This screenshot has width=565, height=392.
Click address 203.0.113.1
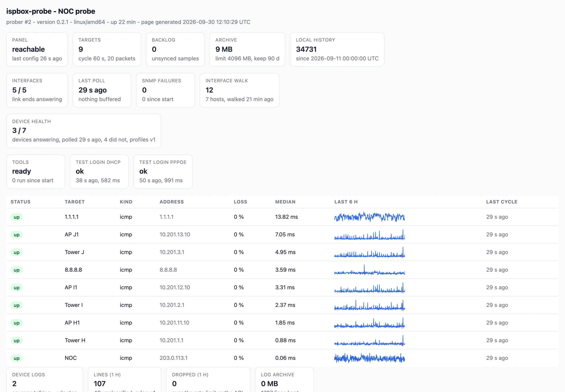[x=174, y=358]
